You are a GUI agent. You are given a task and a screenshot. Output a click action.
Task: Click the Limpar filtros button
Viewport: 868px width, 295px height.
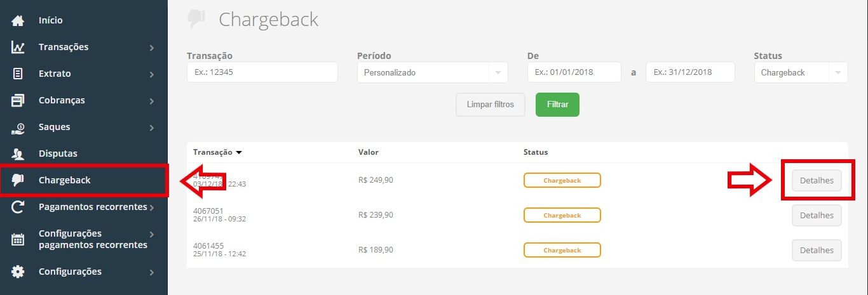(491, 104)
